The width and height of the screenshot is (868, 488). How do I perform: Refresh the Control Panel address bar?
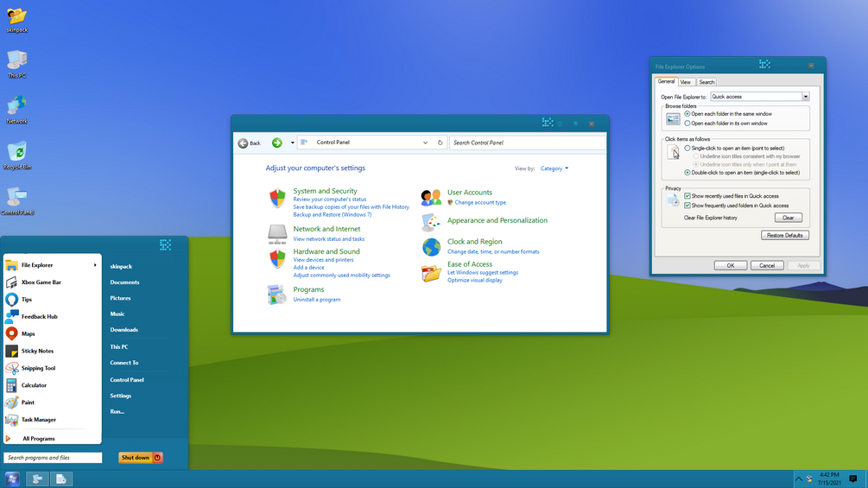pyautogui.click(x=440, y=143)
